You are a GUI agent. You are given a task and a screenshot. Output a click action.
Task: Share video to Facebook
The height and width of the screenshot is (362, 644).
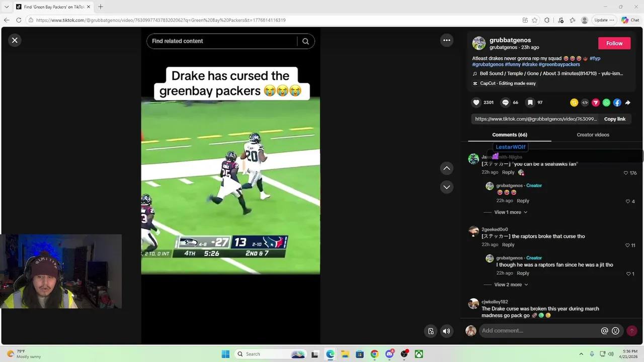617,103
